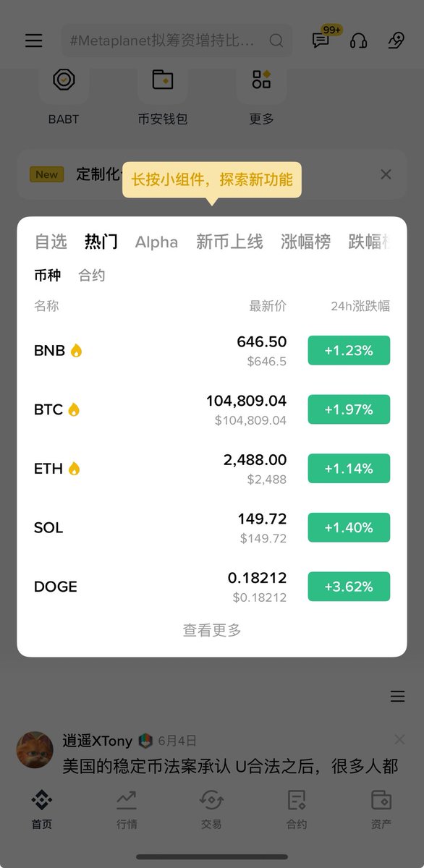Open the DOGE coin row
This screenshot has height=868, width=424.
point(212,587)
